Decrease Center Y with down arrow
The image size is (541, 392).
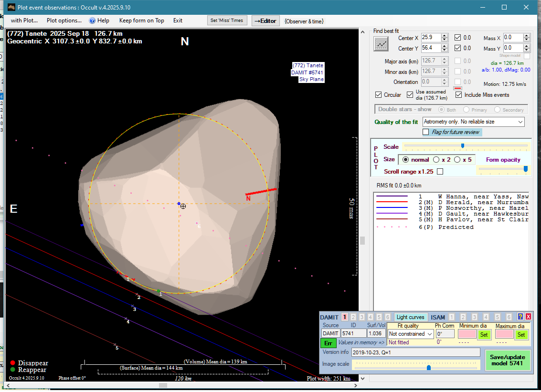pyautogui.click(x=445, y=51)
